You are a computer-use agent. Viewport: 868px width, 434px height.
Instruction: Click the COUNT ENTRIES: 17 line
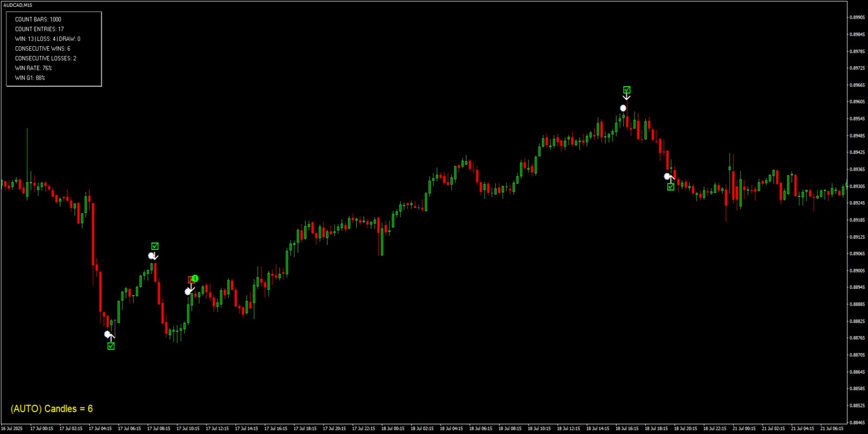point(39,29)
